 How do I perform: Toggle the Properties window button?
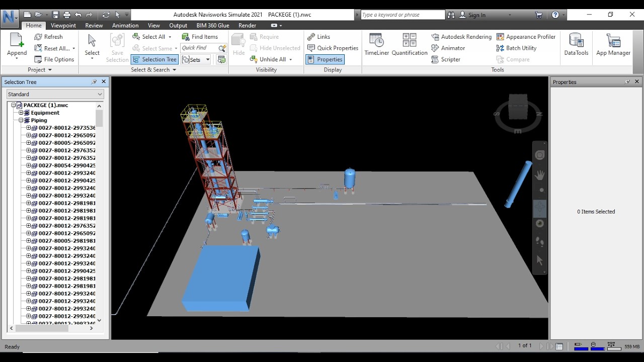[x=325, y=59]
